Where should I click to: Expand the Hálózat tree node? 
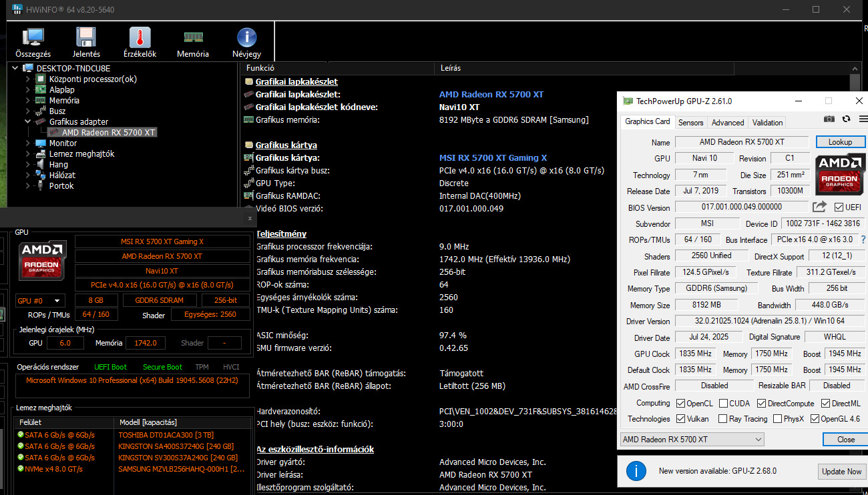[28, 175]
